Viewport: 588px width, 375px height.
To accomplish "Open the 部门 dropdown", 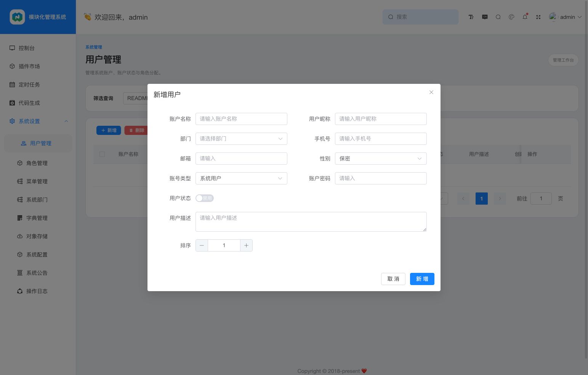I will click(241, 139).
